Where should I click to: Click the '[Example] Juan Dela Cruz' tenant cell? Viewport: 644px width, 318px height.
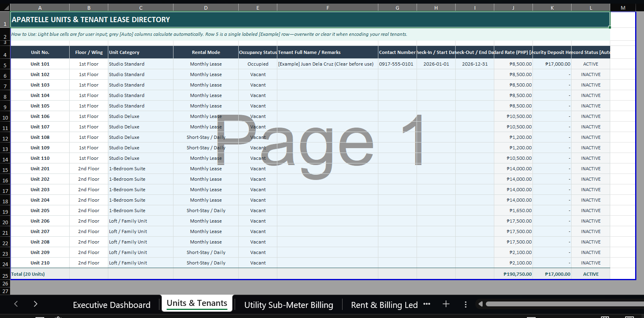(328, 64)
